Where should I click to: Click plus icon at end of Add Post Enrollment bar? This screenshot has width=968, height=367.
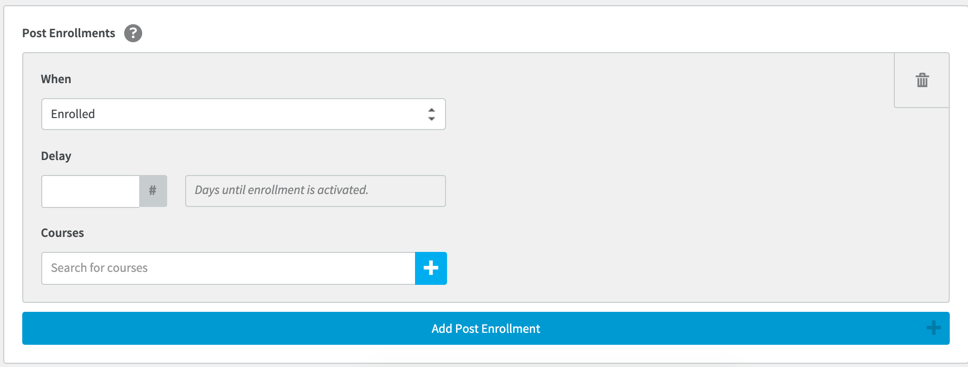click(933, 328)
